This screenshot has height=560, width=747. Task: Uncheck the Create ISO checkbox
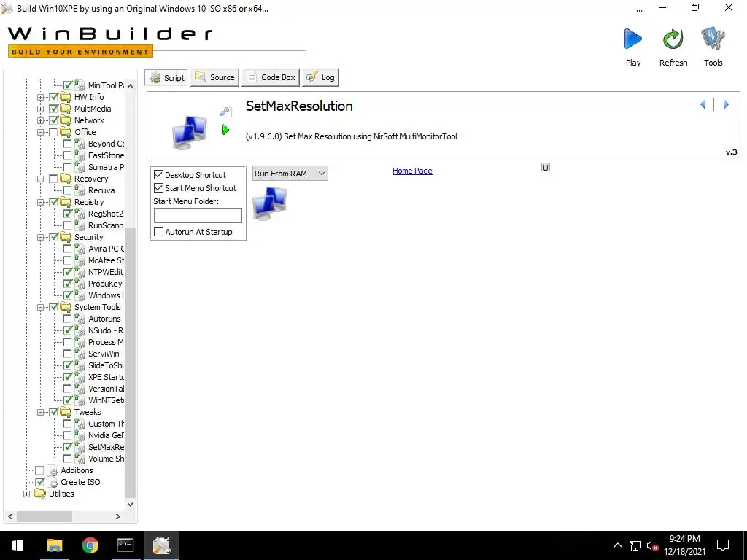click(x=40, y=482)
